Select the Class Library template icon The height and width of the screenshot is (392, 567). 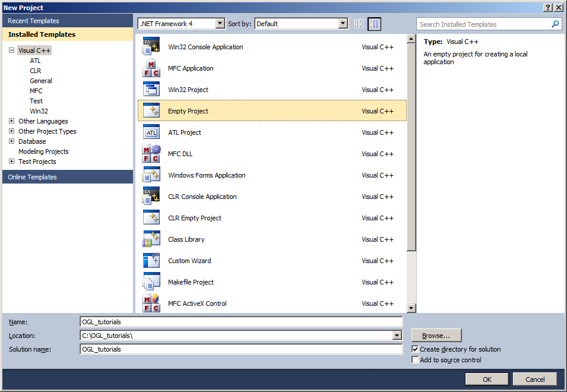tap(151, 239)
